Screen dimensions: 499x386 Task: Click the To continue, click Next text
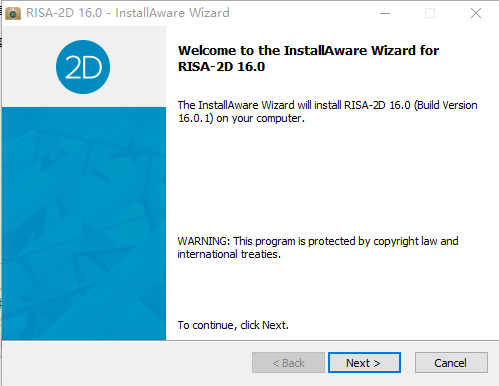tap(233, 325)
